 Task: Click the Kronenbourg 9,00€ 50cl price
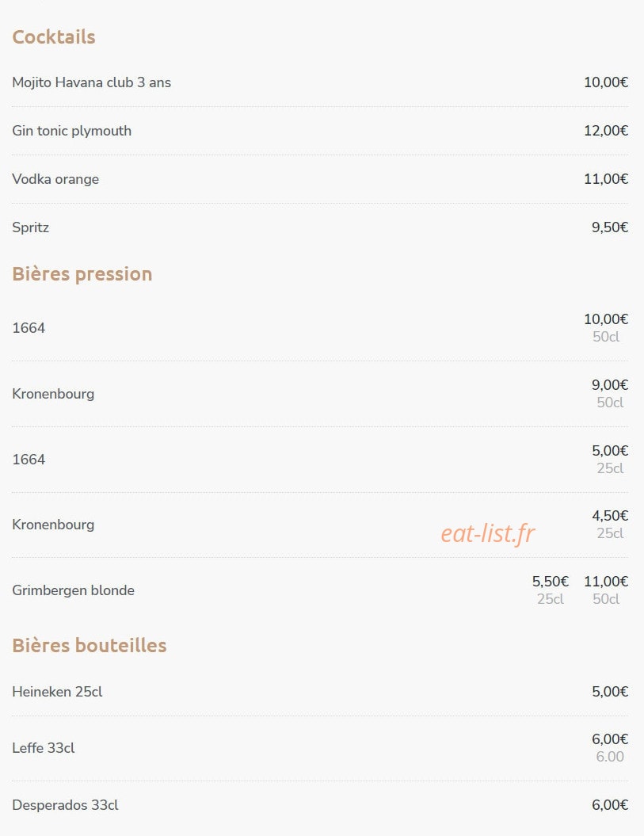pyautogui.click(x=610, y=384)
